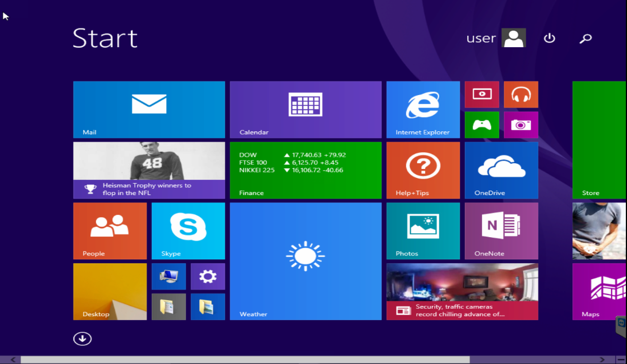627x364 pixels.
Task: Open the Heisman Trophy sports news tile
Action: tap(149, 170)
